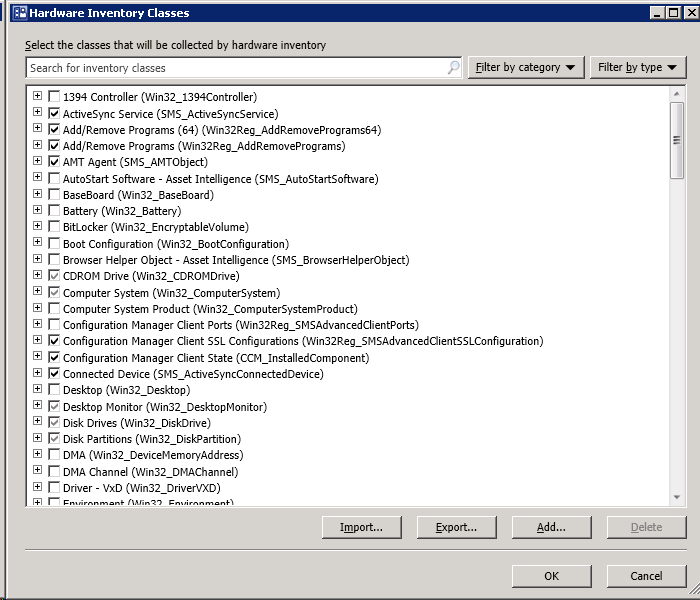Dismiss dialog with Cancel button
Image resolution: width=700 pixels, height=600 pixels.
(x=646, y=576)
